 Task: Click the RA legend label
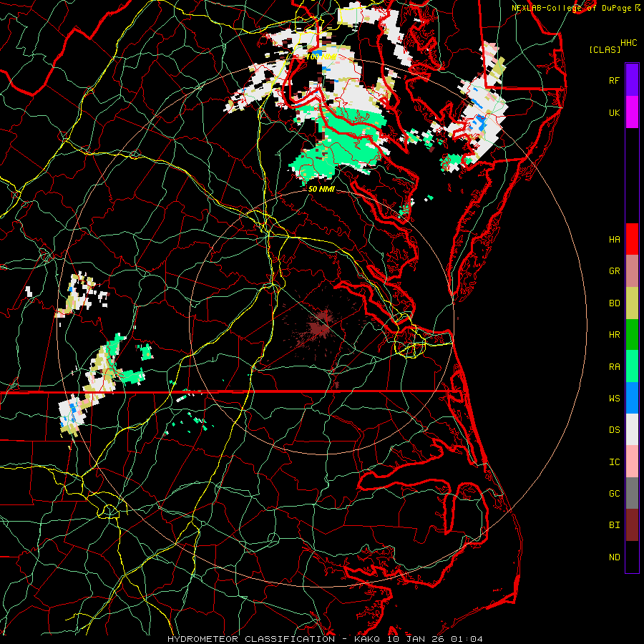tap(614, 367)
